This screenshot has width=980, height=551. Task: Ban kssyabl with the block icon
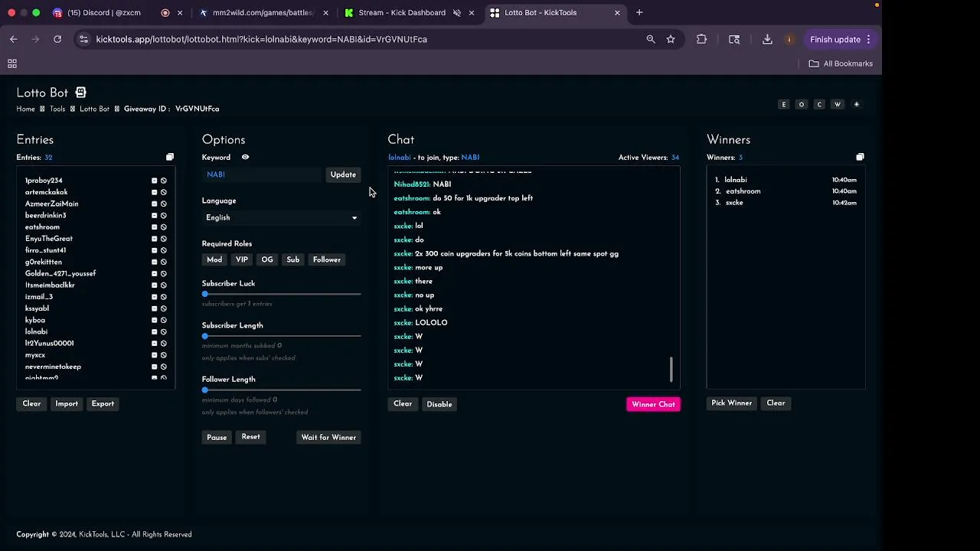click(163, 308)
